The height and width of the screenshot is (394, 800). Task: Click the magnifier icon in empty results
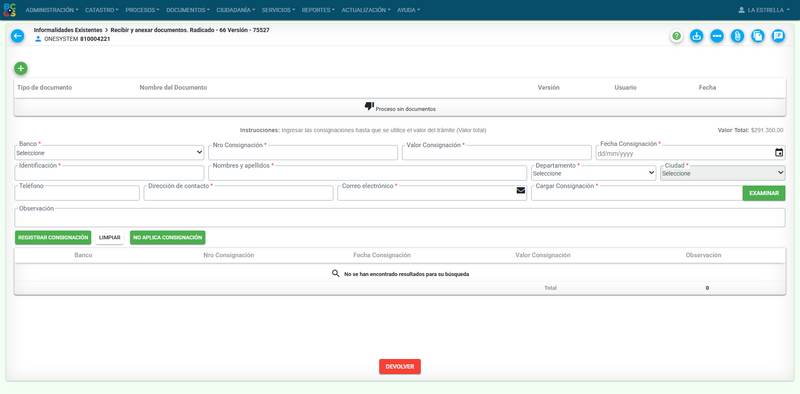[x=336, y=274]
